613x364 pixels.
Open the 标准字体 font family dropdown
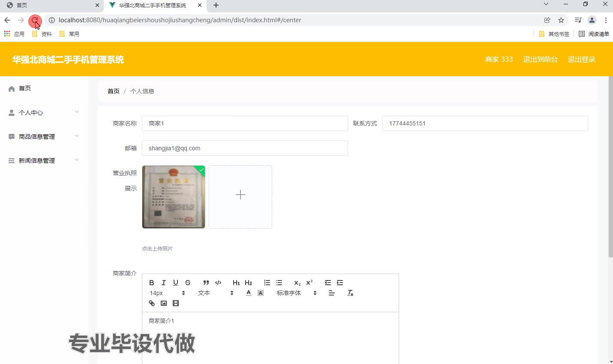tap(296, 293)
